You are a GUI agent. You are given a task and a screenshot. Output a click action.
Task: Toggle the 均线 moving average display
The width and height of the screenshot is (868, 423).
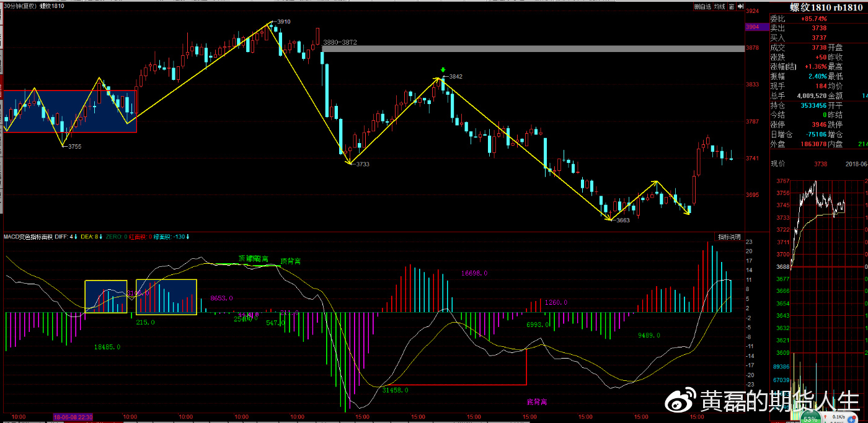tap(719, 6)
